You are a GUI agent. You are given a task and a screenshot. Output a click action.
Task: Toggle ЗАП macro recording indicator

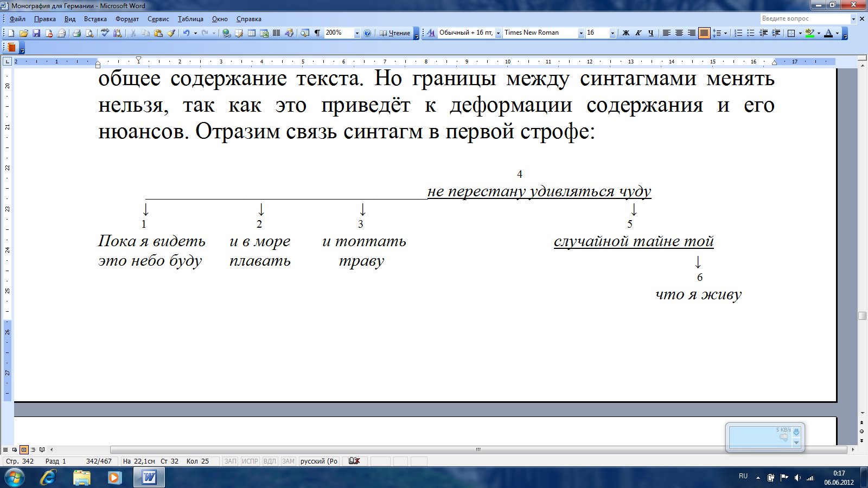click(x=231, y=461)
